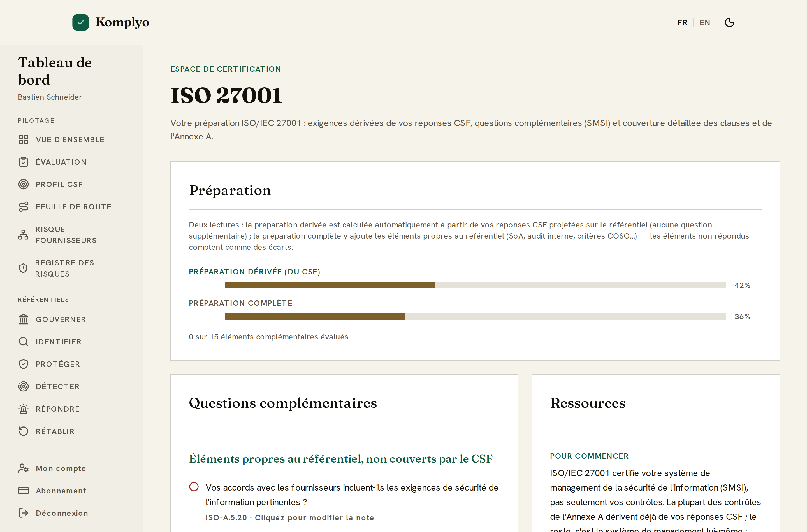Click 'Cliquez pour modifier la note'
The image size is (807, 532).
coord(314,517)
